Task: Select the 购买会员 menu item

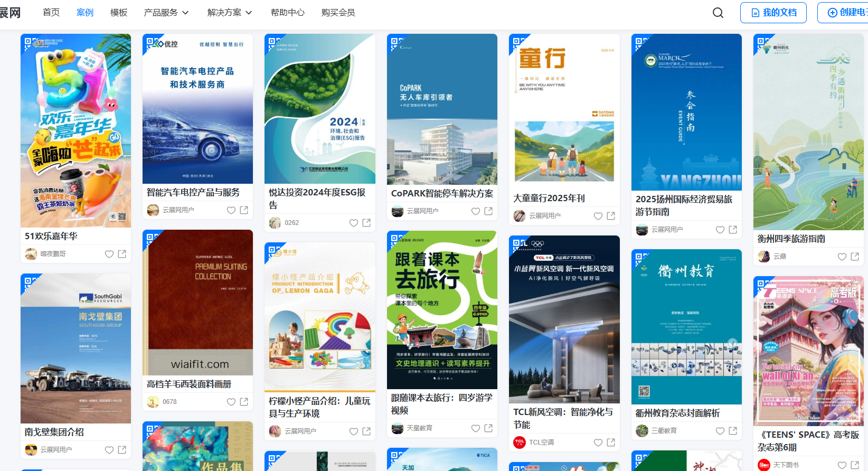Action: tap(338, 13)
